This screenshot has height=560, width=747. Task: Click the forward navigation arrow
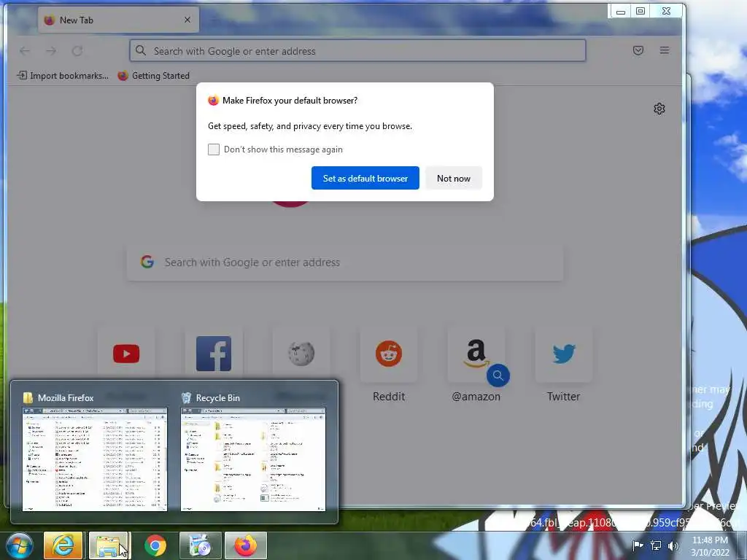[x=51, y=50]
